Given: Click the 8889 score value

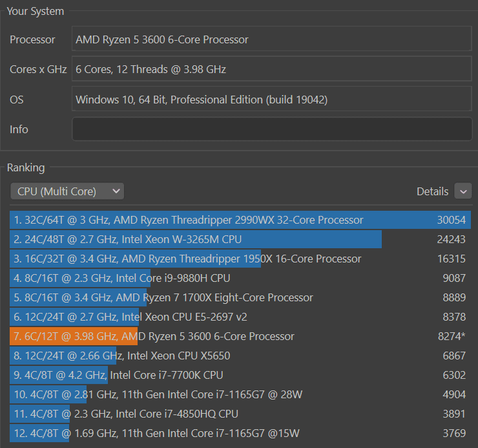Looking at the screenshot, I should click(454, 297).
